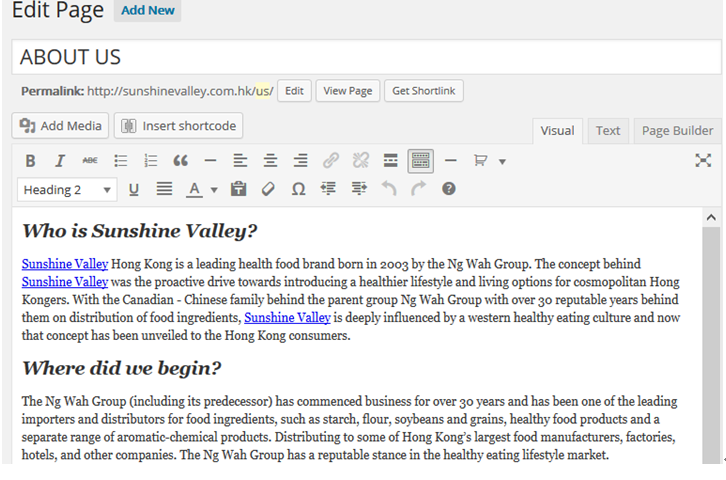Click the Add New page button
The image size is (726, 480).
148,10
